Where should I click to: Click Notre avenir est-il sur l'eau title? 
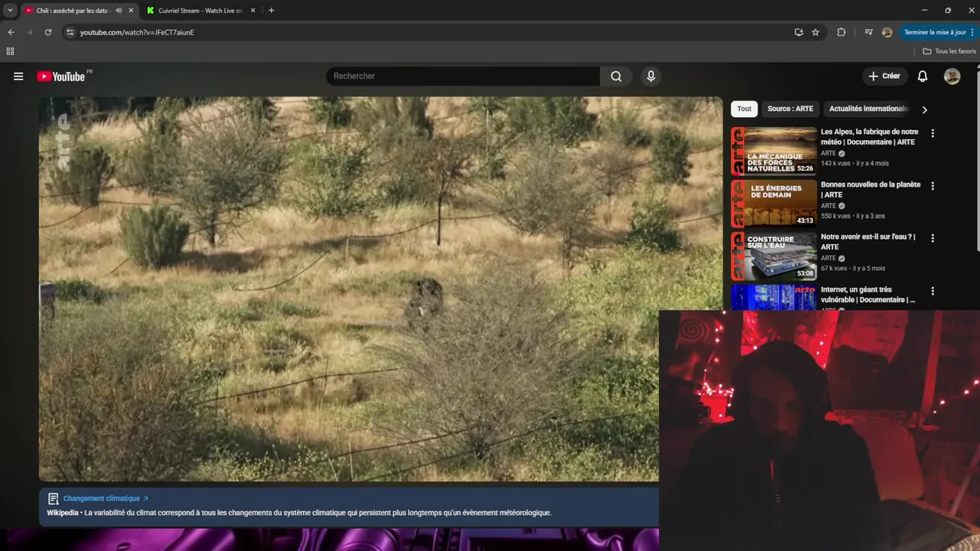[868, 242]
